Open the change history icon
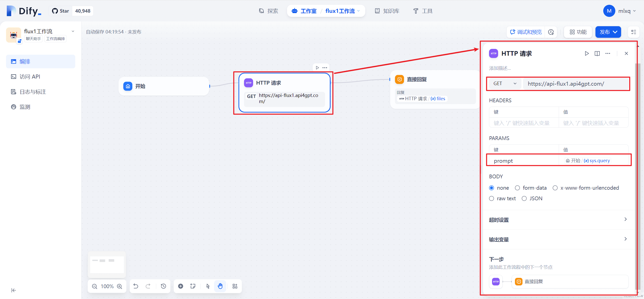Viewport: 644px width, 299px height. tap(164, 286)
